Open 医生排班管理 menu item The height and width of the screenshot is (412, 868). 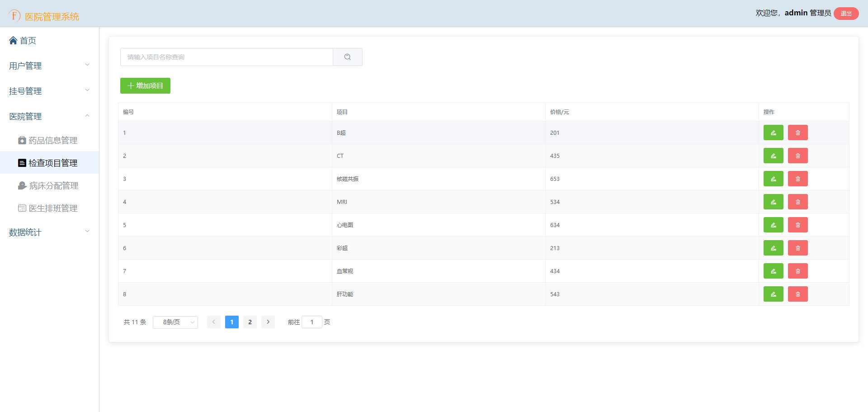coord(50,208)
